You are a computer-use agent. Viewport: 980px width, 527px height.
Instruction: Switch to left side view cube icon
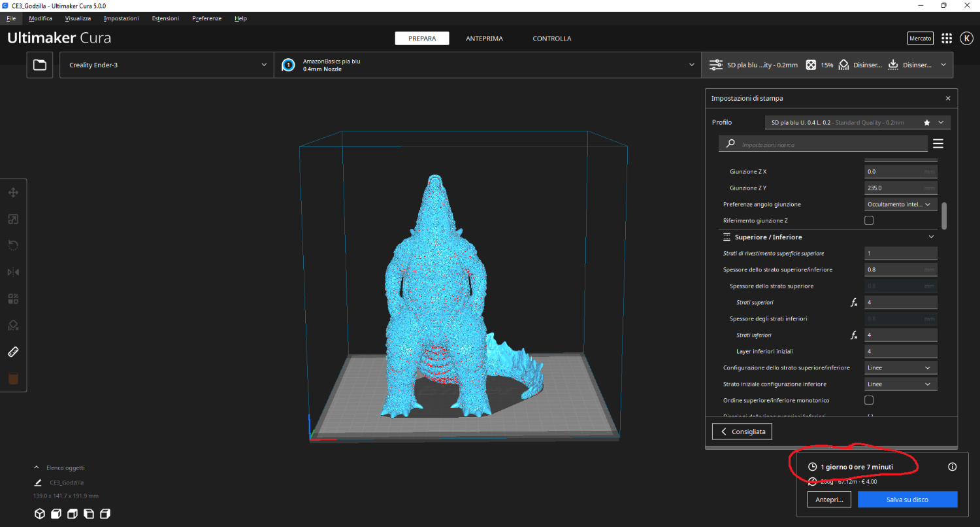[x=89, y=513]
